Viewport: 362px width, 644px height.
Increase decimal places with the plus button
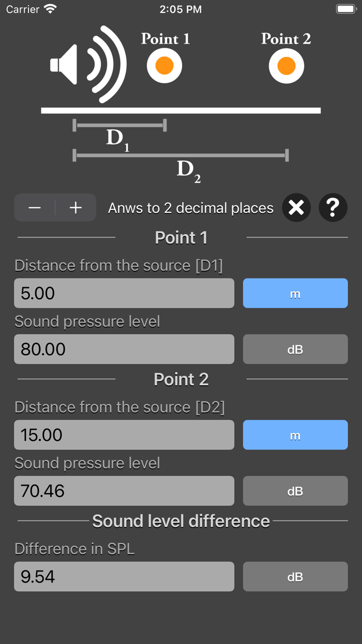[x=76, y=208]
